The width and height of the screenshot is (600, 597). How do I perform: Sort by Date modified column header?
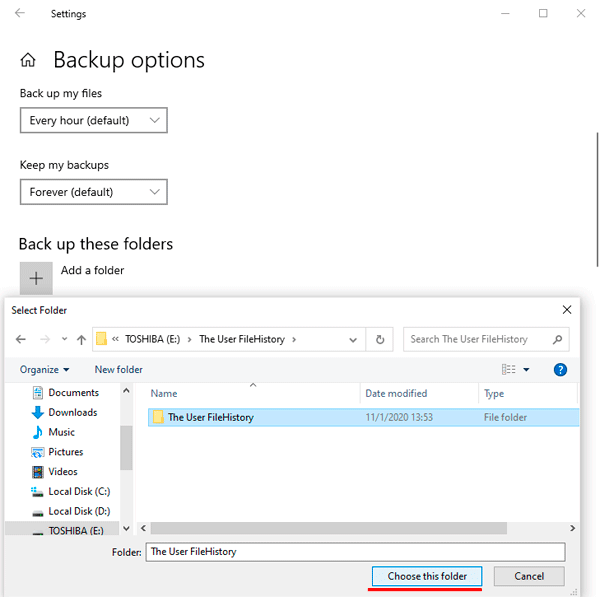pos(396,394)
